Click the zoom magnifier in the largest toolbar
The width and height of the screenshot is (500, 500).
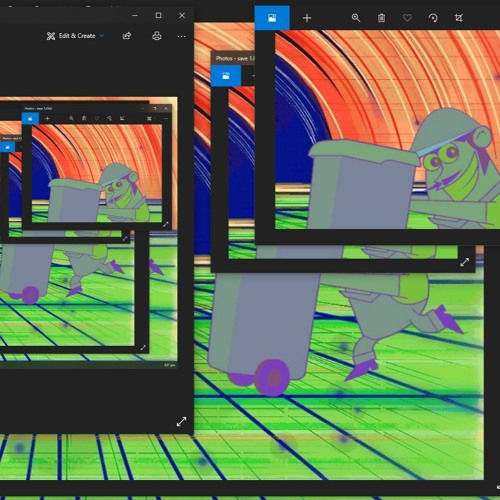[356, 18]
